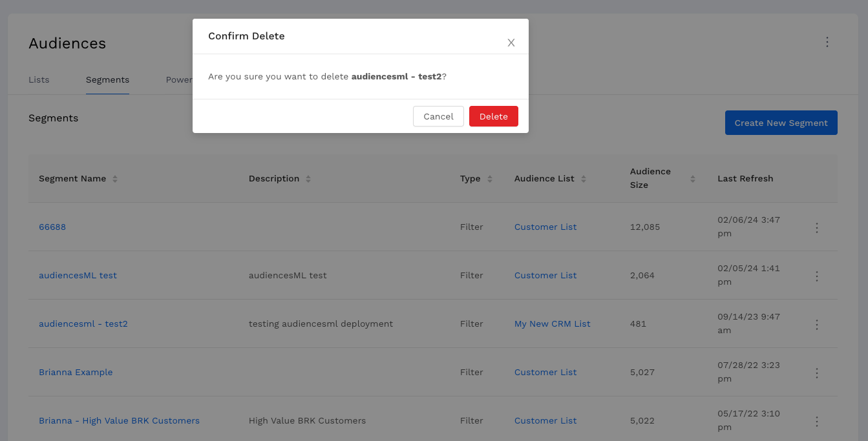The width and height of the screenshot is (868, 441).
Task: Open the row options for segment 66688
Action: [816, 228]
